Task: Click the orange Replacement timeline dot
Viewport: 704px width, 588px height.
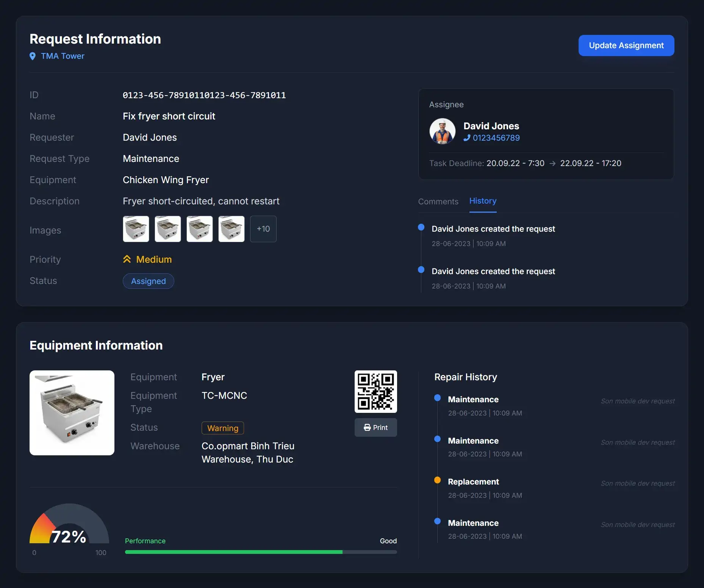Action: tap(437, 480)
